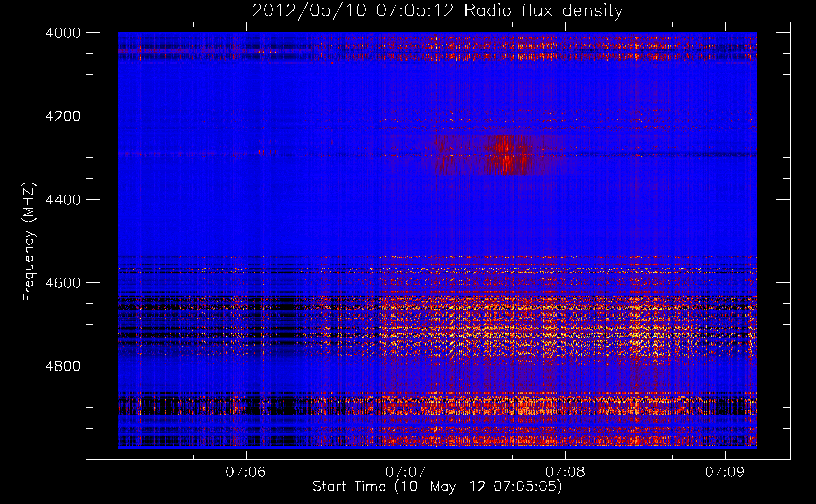
Task: Click the 07:09 time axis label
Action: pyautogui.click(x=725, y=472)
